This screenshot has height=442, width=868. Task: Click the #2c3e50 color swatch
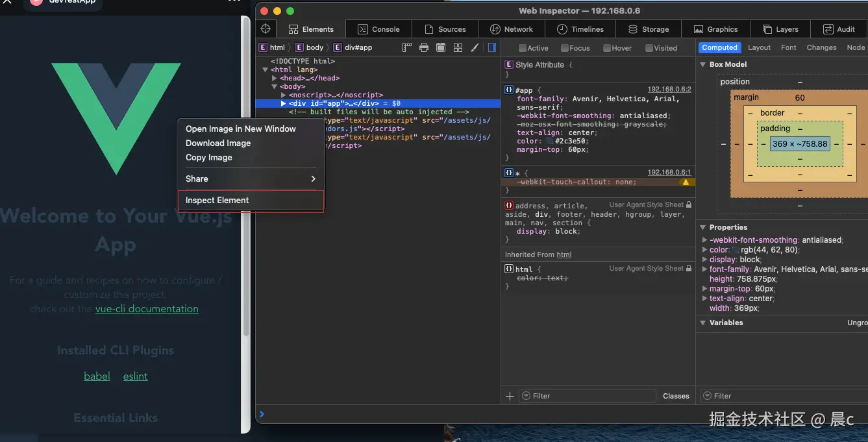click(549, 141)
